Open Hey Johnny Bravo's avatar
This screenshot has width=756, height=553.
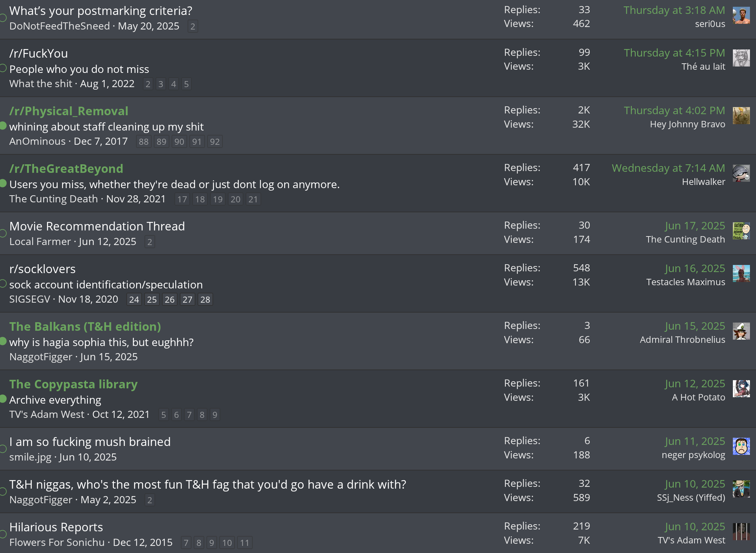pyautogui.click(x=741, y=116)
